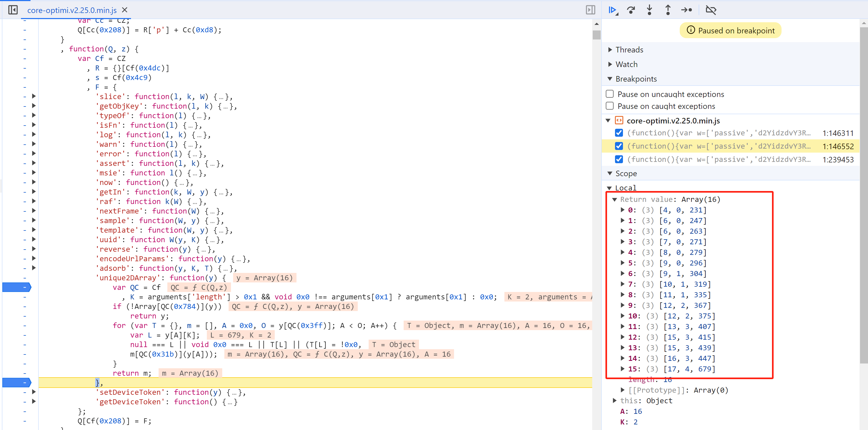The width and height of the screenshot is (868, 430).
Task: Click breakpoint location 1:239453
Action: (838, 159)
